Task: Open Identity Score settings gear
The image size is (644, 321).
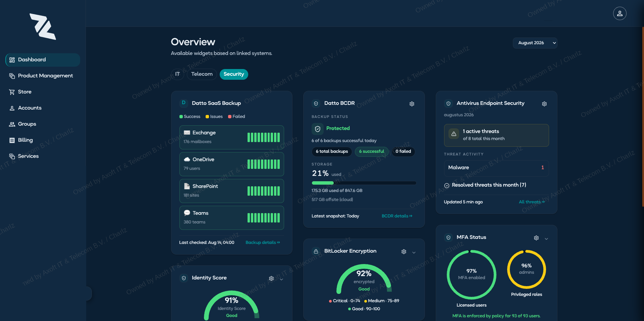Action: coord(271,278)
